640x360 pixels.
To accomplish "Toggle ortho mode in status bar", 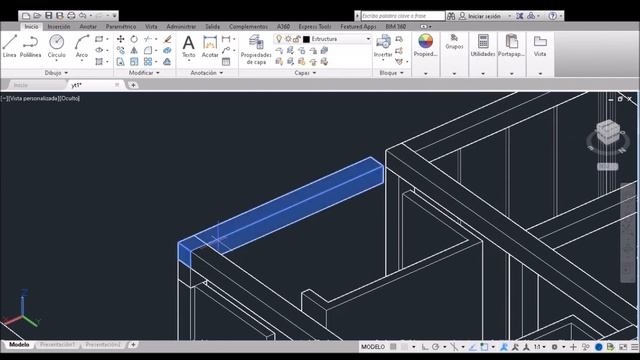I will pos(425,347).
